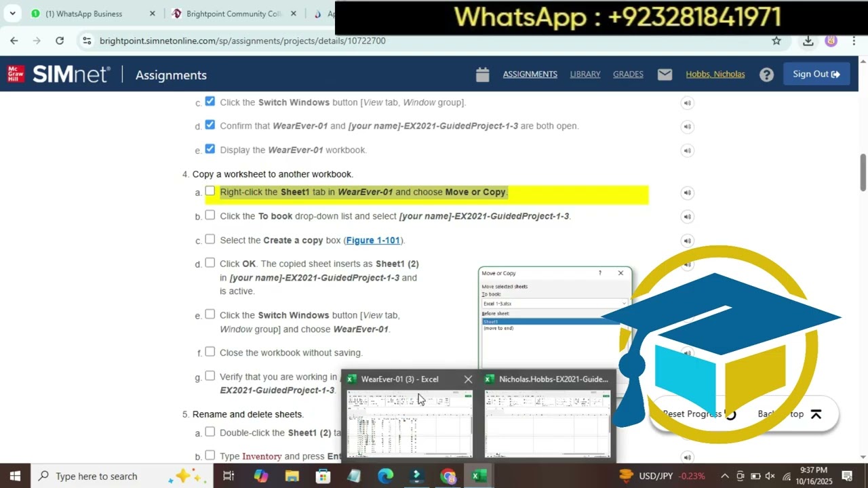Open Task View on the taskbar

(x=229, y=476)
